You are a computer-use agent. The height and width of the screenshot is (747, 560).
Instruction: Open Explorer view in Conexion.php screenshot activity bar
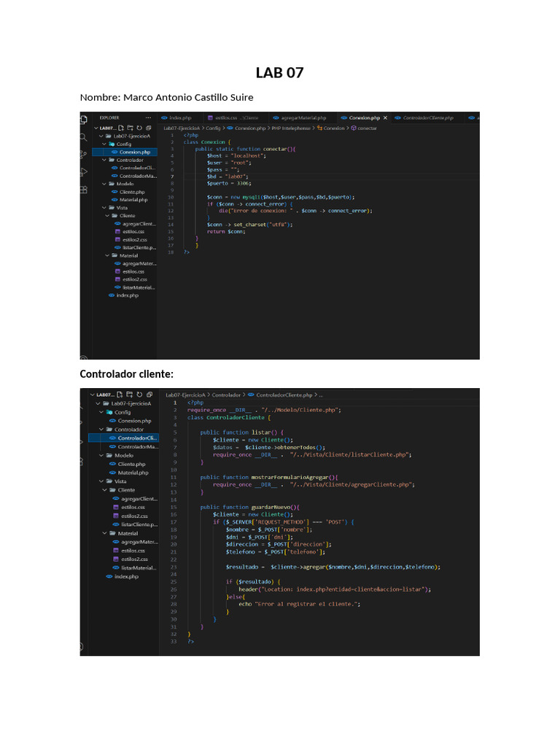tap(84, 120)
